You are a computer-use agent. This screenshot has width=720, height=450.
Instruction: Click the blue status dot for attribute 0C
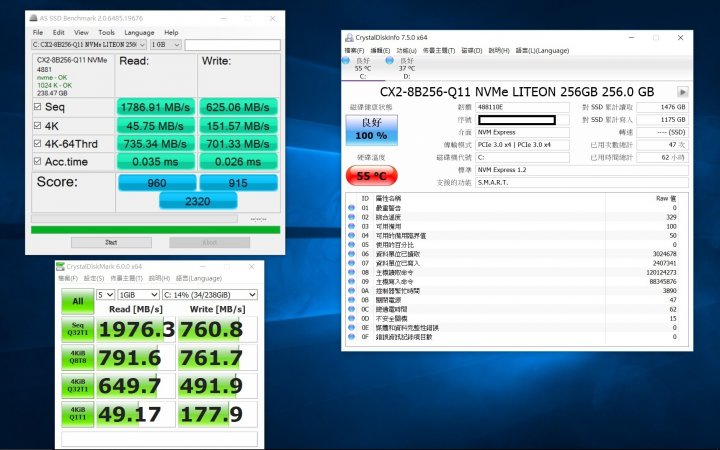(351, 309)
